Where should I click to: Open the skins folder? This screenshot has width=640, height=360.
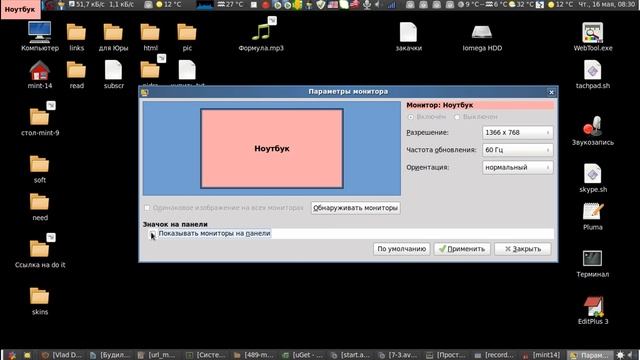coord(40,296)
